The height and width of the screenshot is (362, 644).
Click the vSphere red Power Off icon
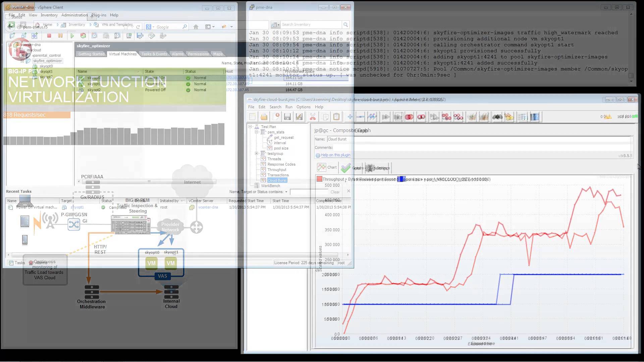[x=49, y=36]
